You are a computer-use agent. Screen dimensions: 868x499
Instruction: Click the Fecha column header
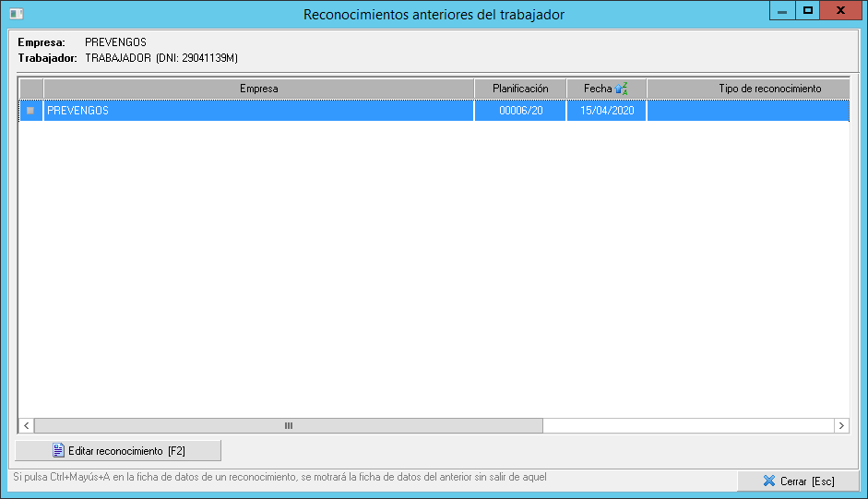pos(607,89)
